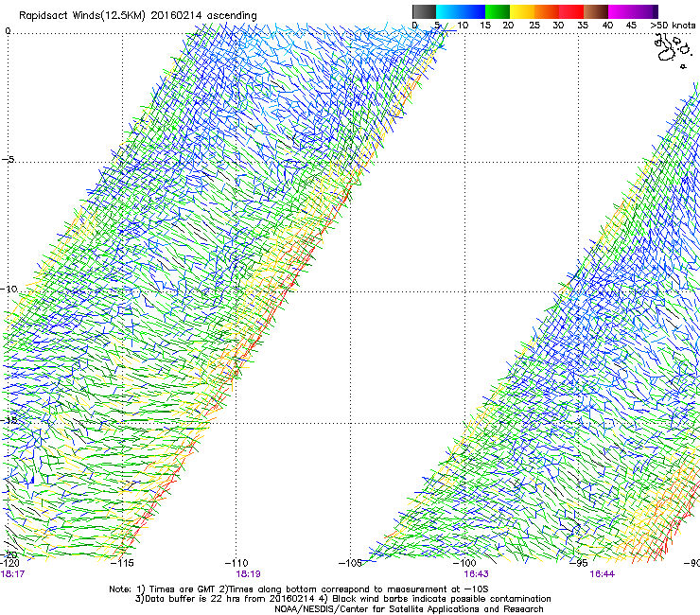Viewport: 700px width, 615px height.
Task: Click the '-95' longitude axis label
Action: [x=579, y=563]
